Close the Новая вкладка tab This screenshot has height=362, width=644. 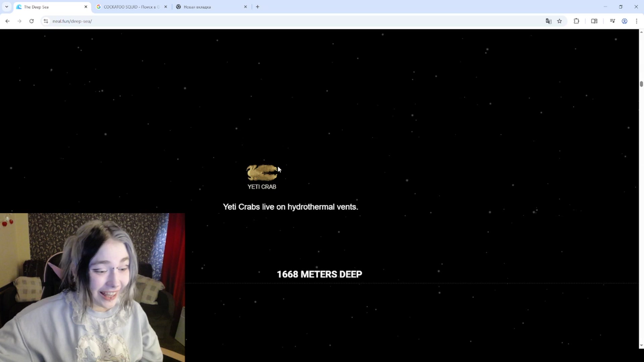246,7
